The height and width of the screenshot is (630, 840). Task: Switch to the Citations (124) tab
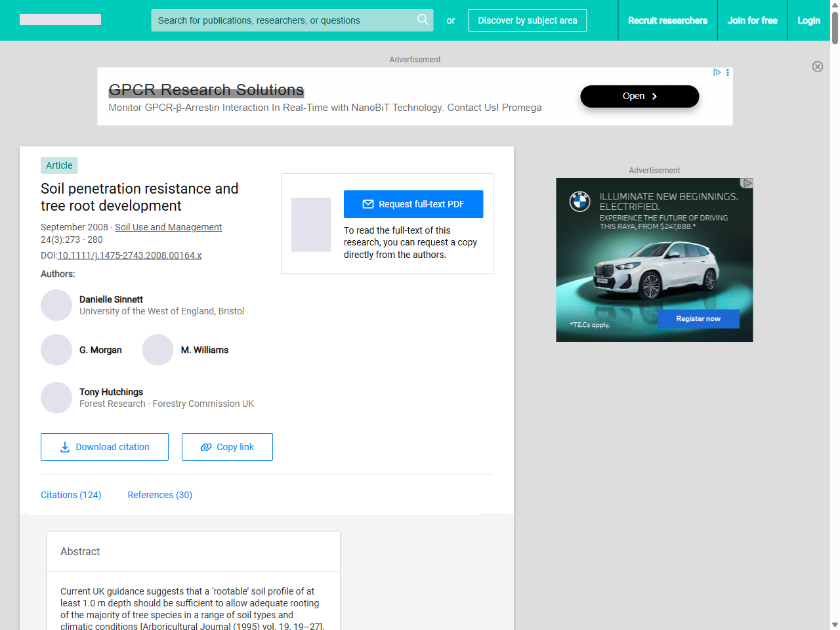[x=71, y=495]
